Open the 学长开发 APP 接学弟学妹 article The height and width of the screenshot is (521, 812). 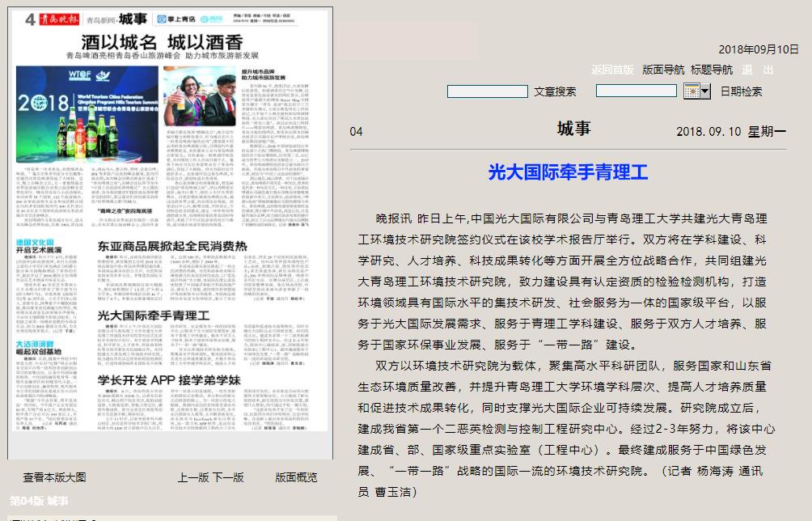coord(169,379)
